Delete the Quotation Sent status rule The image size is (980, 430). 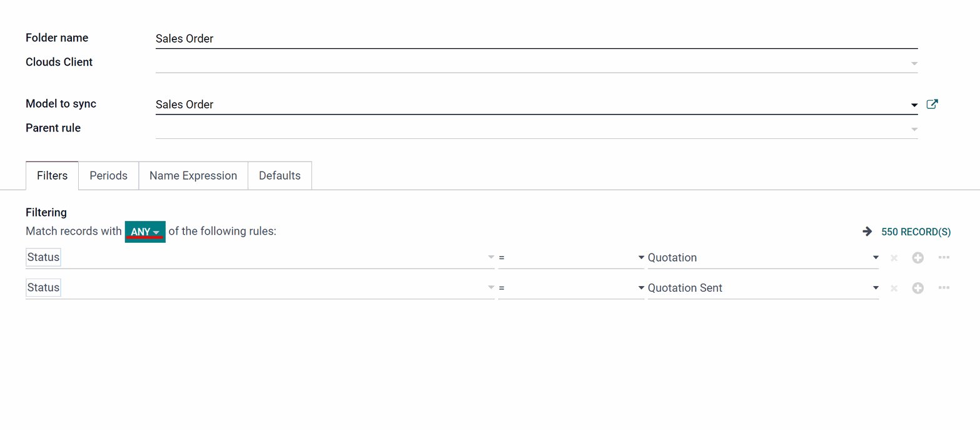[x=894, y=288]
